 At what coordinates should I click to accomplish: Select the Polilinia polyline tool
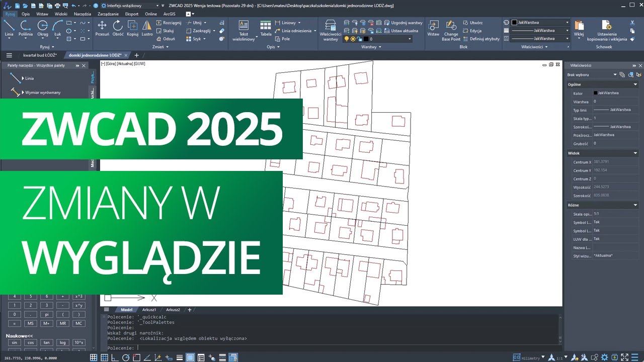26,28
